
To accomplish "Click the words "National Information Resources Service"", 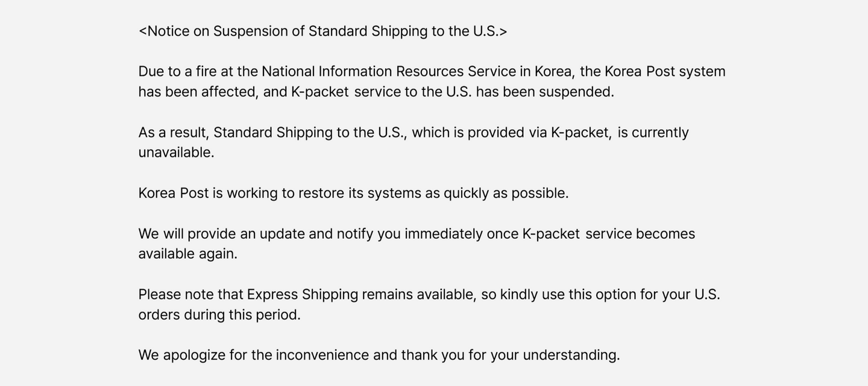I will [x=388, y=72].
